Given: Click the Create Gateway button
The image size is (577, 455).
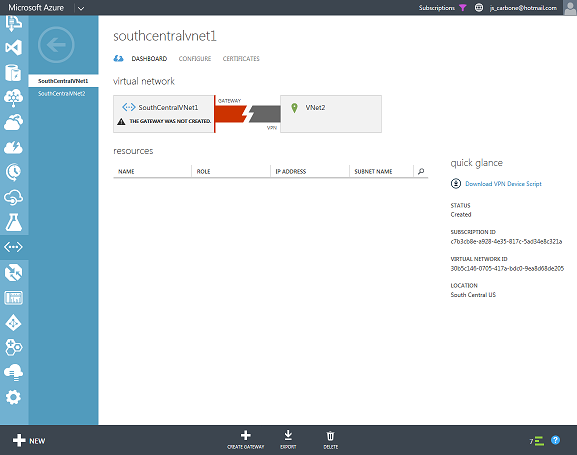Looking at the screenshot, I should pos(245,440).
